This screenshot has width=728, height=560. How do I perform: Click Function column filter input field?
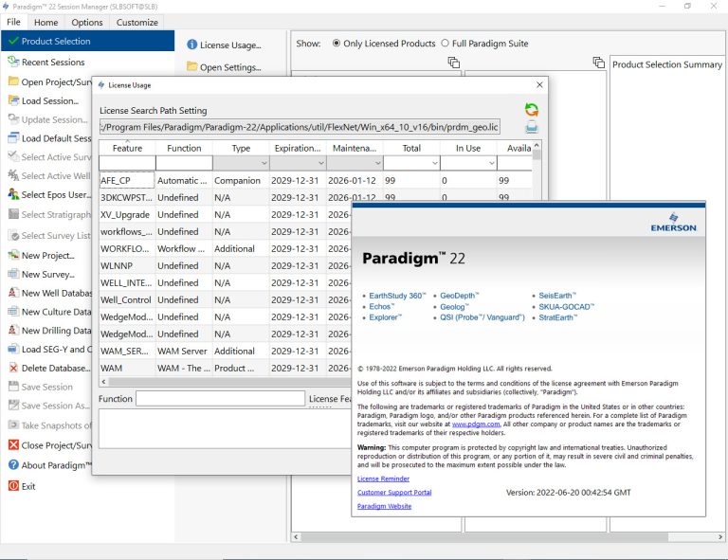(x=184, y=163)
